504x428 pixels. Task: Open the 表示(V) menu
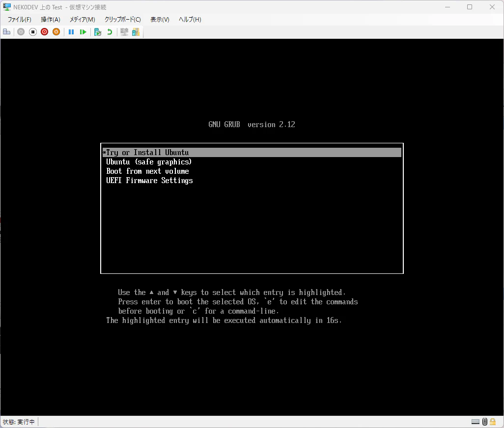click(160, 20)
